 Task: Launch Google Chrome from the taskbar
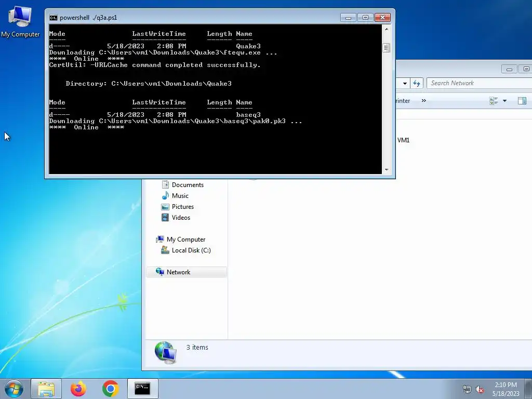tap(110, 389)
